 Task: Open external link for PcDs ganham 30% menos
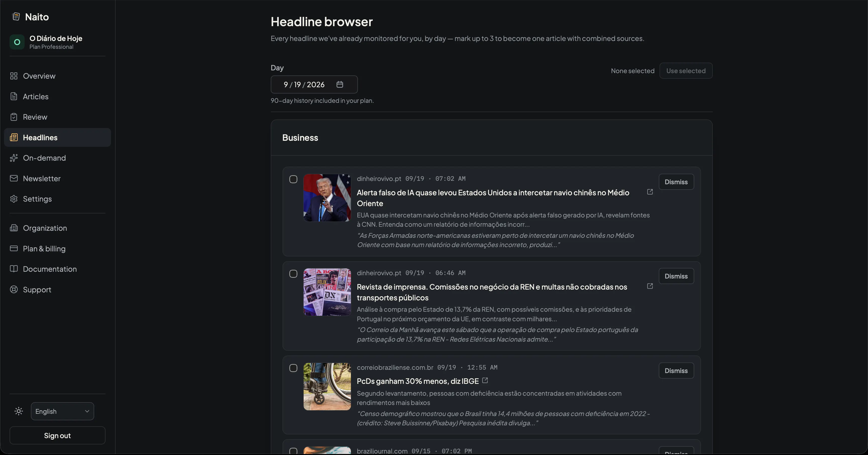[485, 380]
